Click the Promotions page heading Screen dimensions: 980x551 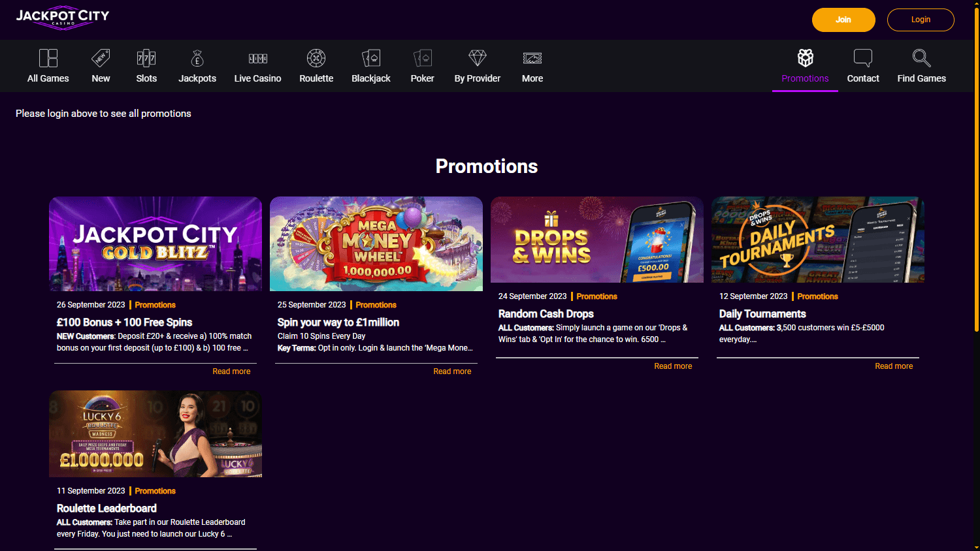click(x=487, y=166)
